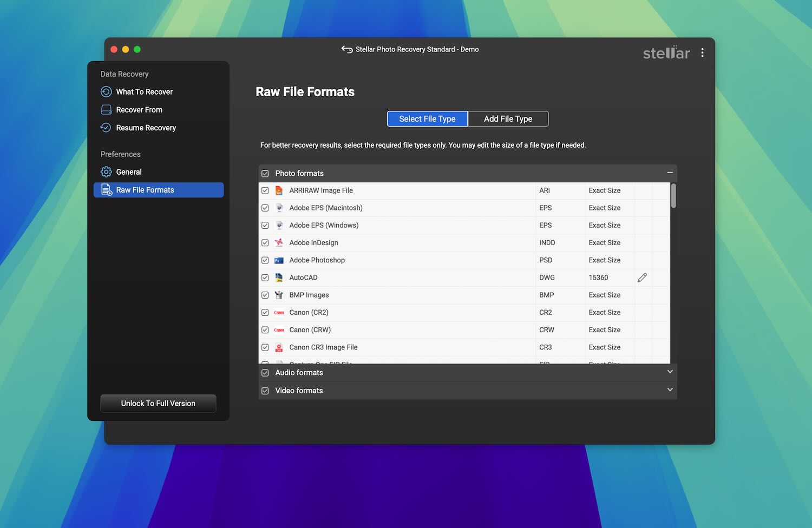Click the AutoCAD size value 15360

point(598,278)
